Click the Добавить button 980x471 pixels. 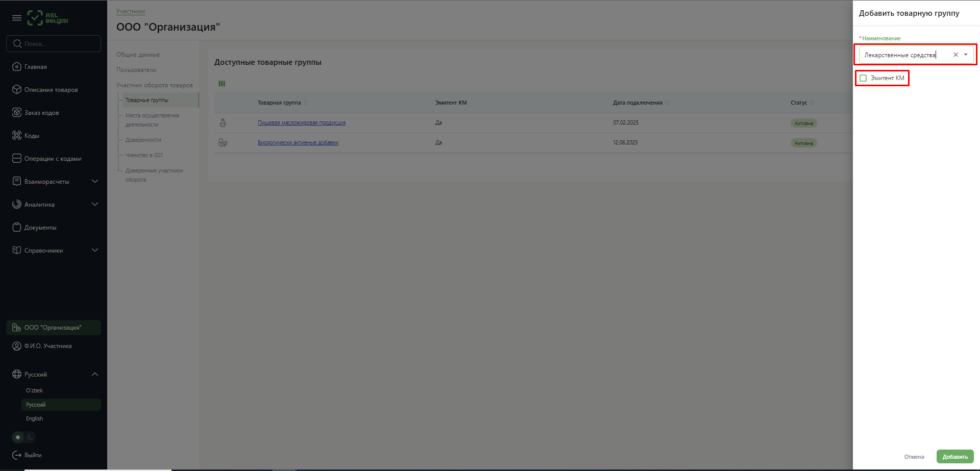[955, 457]
